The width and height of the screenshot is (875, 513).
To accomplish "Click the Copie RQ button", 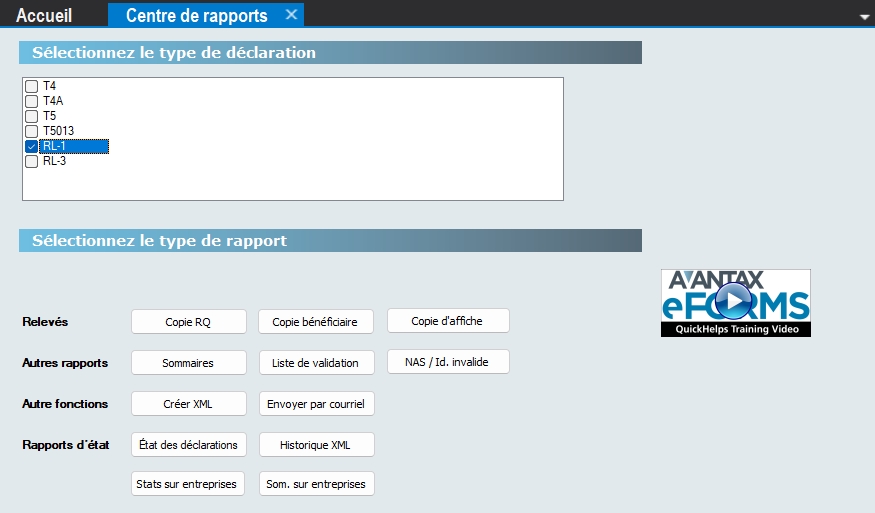I will [189, 321].
